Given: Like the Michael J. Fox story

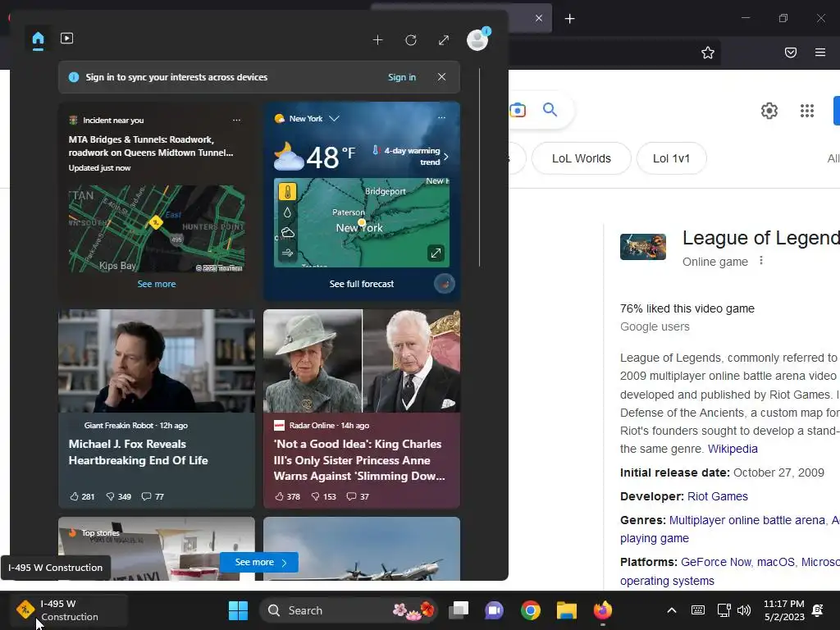Looking at the screenshot, I should (x=82, y=496).
